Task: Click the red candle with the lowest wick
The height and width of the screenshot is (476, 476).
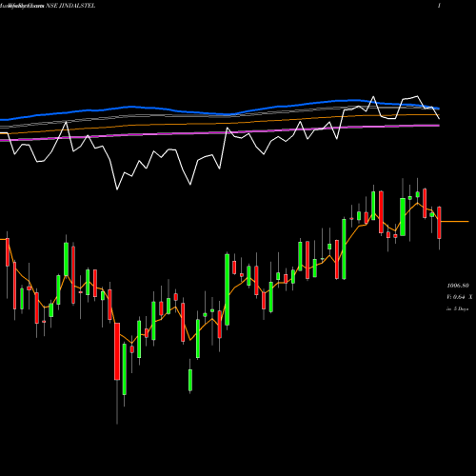Action: [x=117, y=351]
